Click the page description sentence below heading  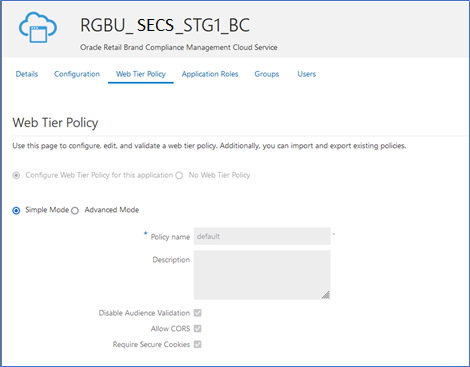coord(209,146)
